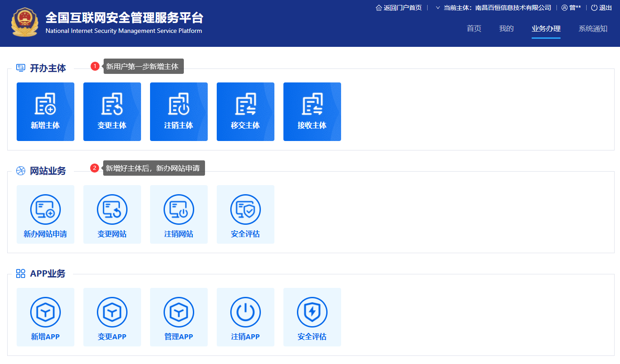This screenshot has width=620, height=364.
Task: Select the 接收主体 (Receive Subject) tile
Action: 312,112
